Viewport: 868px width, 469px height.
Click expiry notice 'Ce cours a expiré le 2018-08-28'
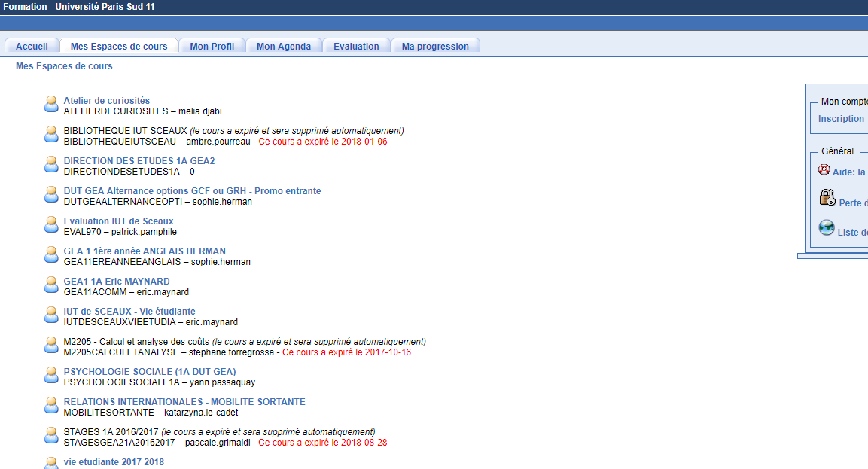coord(323,443)
